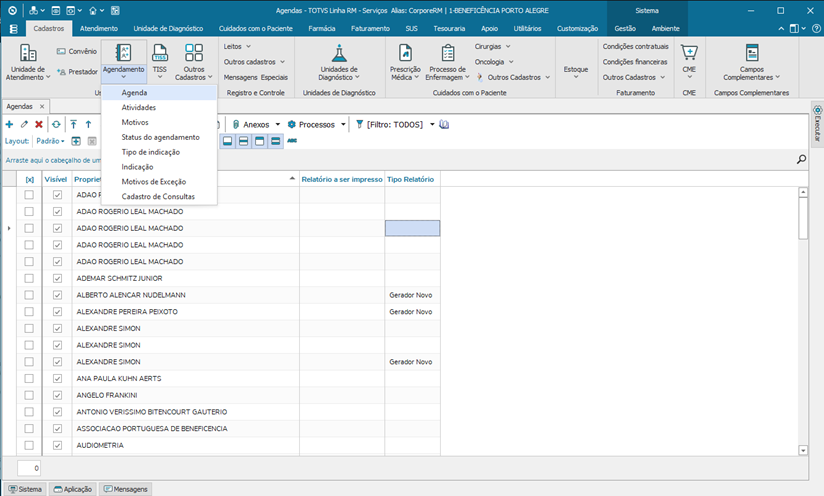Click the ABC text icon in layout bar
The height and width of the screenshot is (496, 824).
click(x=292, y=141)
